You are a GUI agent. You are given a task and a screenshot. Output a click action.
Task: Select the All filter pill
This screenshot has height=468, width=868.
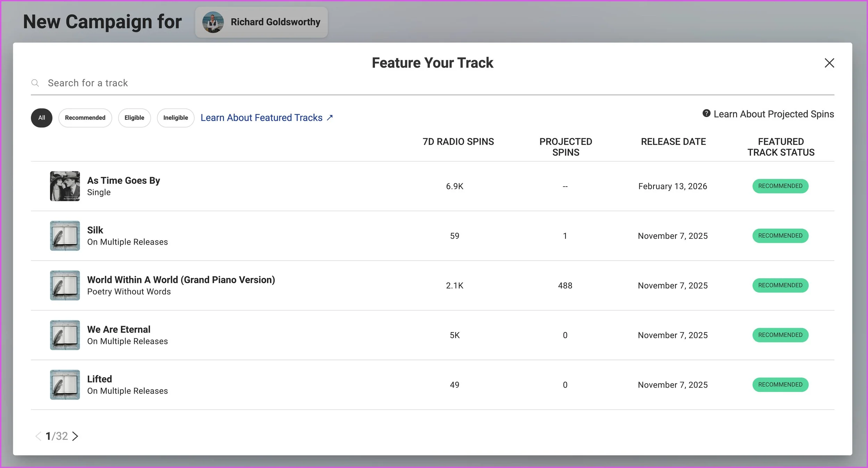click(42, 118)
